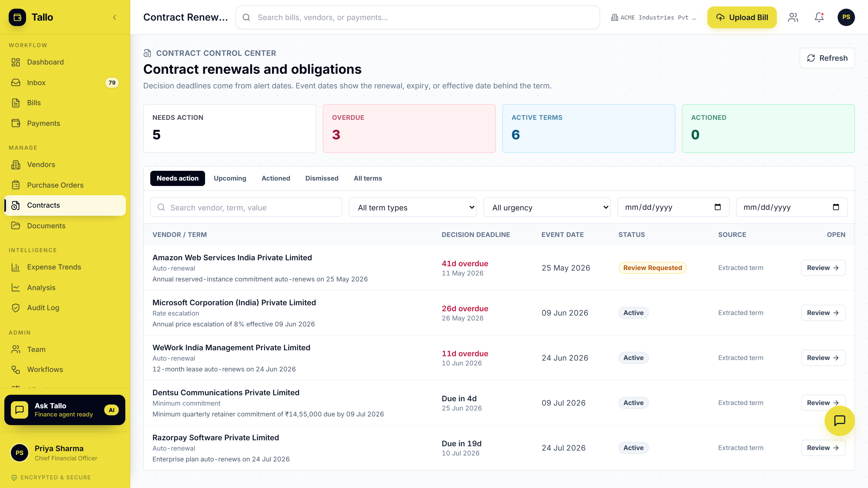Click the Inbox 79 count badge
This screenshot has height=488, width=868.
tap(112, 82)
